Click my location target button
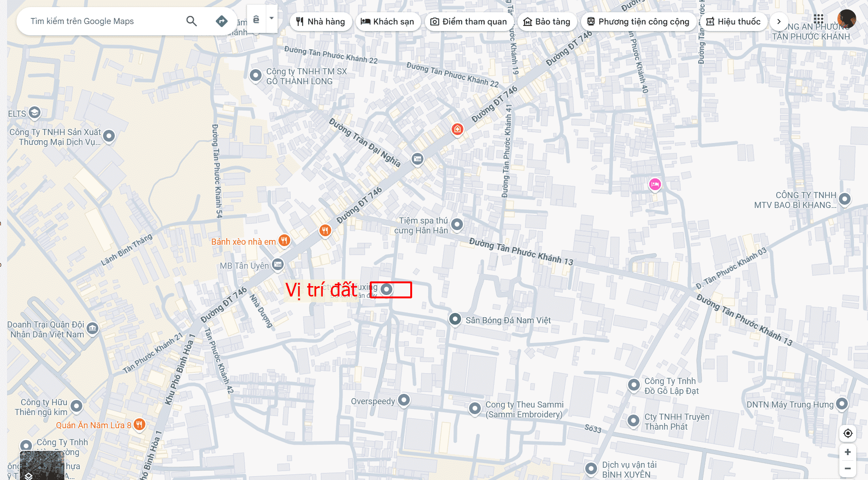Viewport: 868px width, 480px height. coord(848,433)
